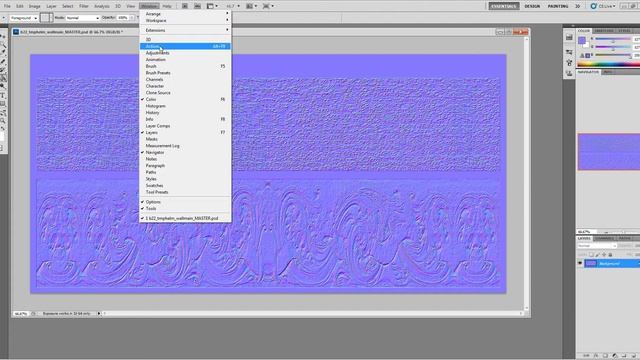Add layer mask icon in Layers panel
The image size is (640, 360).
(605, 356)
